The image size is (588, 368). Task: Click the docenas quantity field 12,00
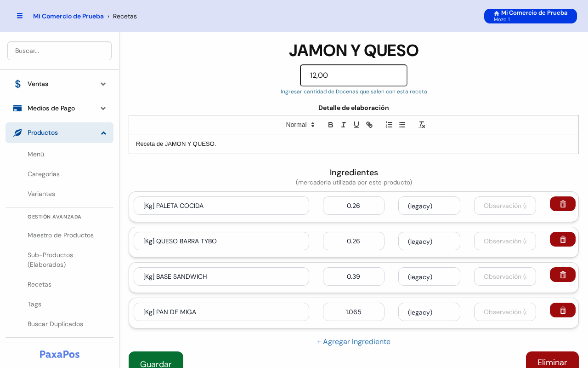click(354, 75)
